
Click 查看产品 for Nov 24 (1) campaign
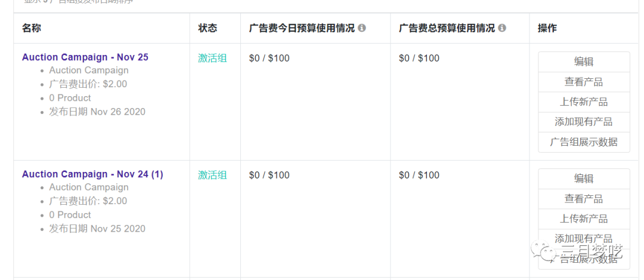coord(584,199)
